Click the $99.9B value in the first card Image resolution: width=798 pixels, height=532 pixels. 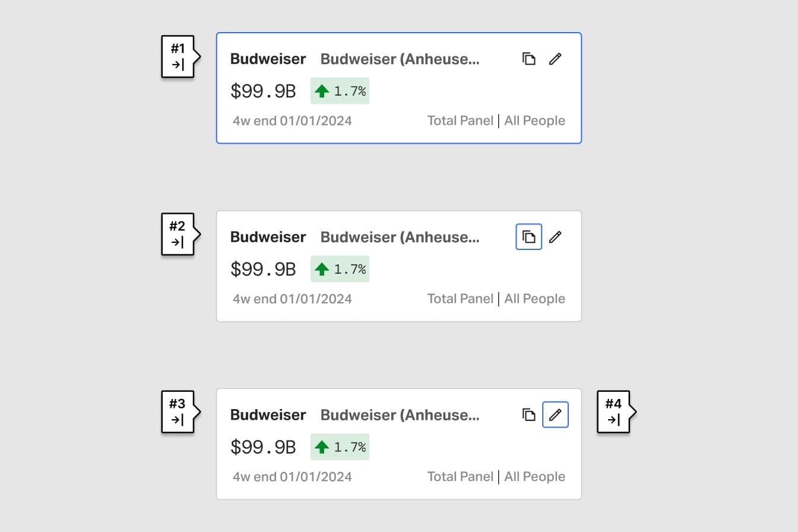(x=263, y=91)
